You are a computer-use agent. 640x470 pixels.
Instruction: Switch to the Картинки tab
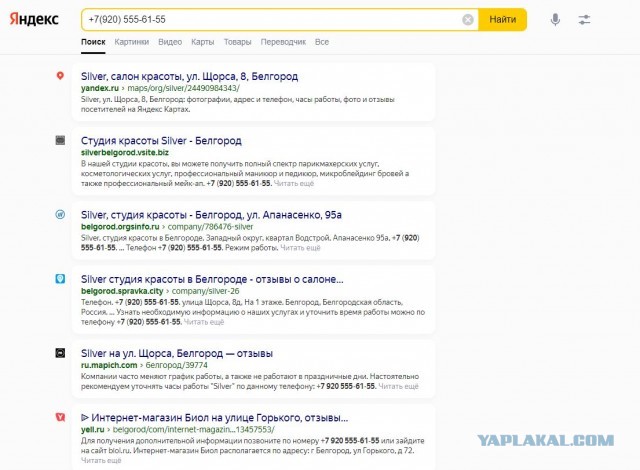[131, 42]
